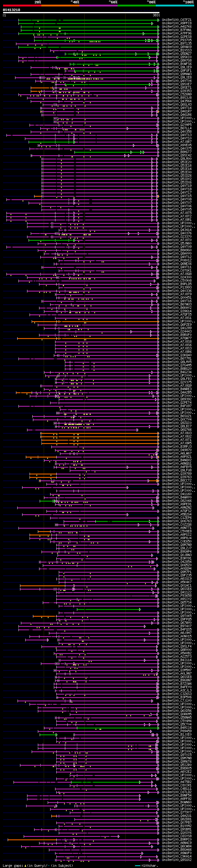The height and width of the screenshot is (868, 197).
Task: Click the UniRef100_Q6PZE9 hit label
Action: point(177,325)
